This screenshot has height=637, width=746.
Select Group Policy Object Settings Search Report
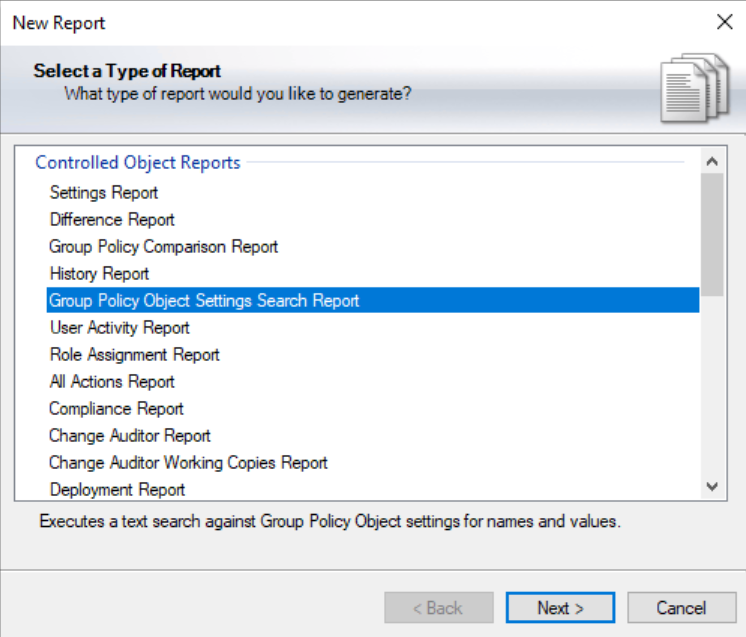(x=204, y=301)
